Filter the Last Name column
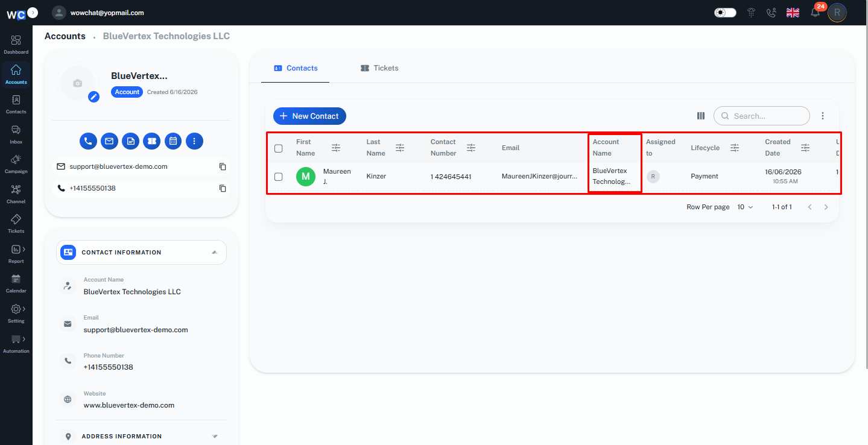Viewport: 868px width, 445px height. (400, 148)
